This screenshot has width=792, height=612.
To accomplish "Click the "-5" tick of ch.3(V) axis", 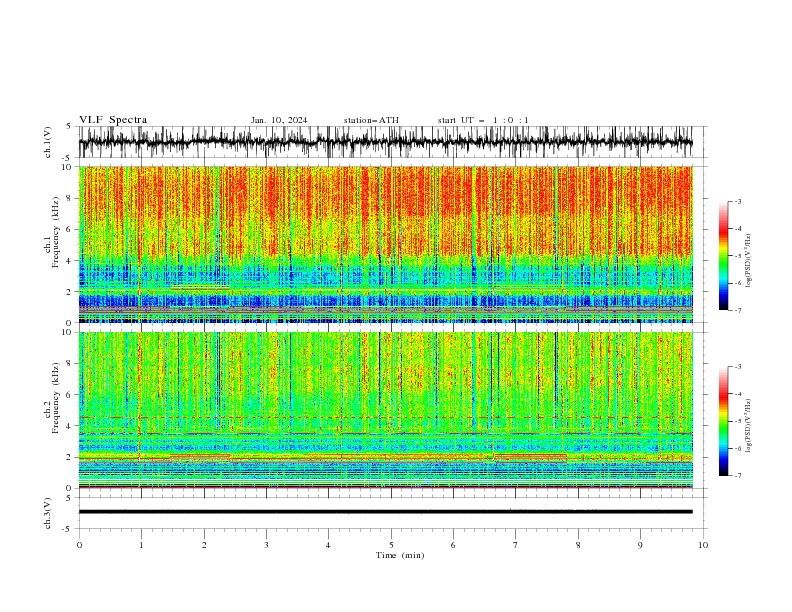I will 67,529.
